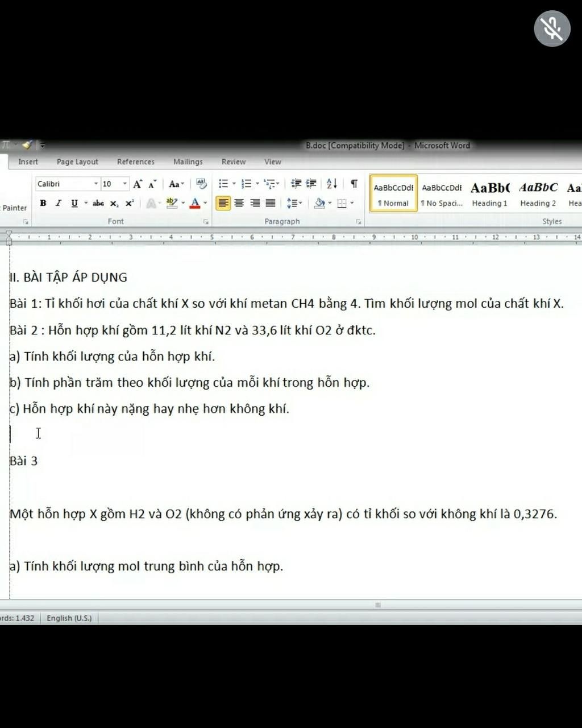Viewport: 582px width, 728px height.
Task: Open the Paragraph dialog launcher
Action: (359, 222)
